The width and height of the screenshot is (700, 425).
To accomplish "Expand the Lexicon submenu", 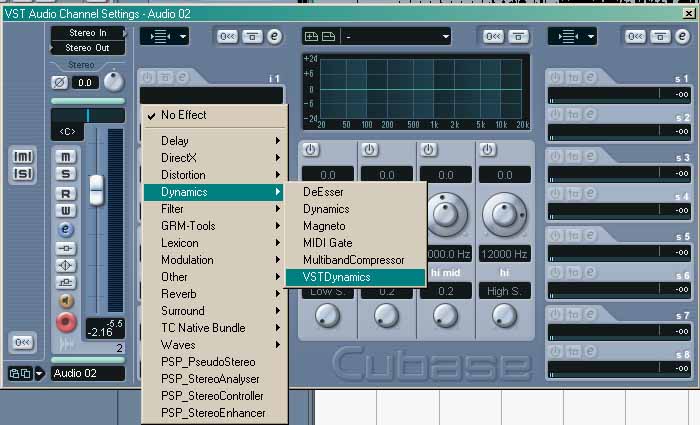I will coord(214,243).
